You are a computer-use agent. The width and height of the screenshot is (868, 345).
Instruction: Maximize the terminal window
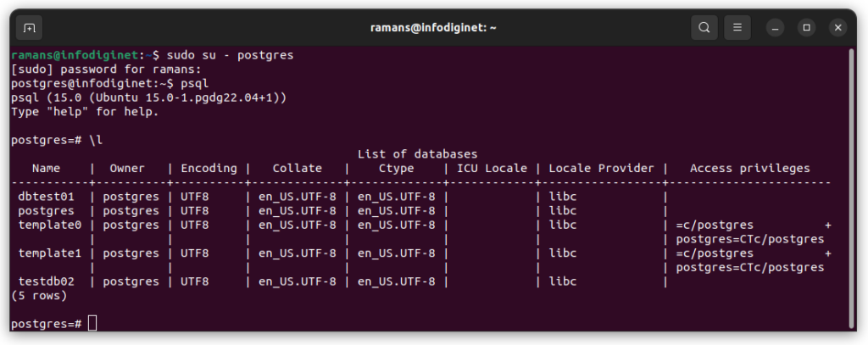point(807,28)
